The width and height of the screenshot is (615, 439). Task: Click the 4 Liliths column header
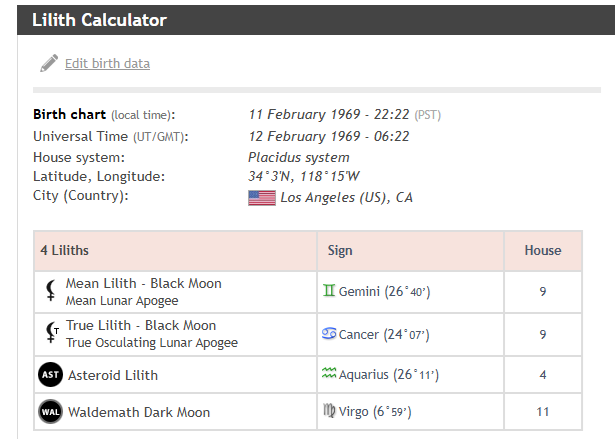pos(64,250)
